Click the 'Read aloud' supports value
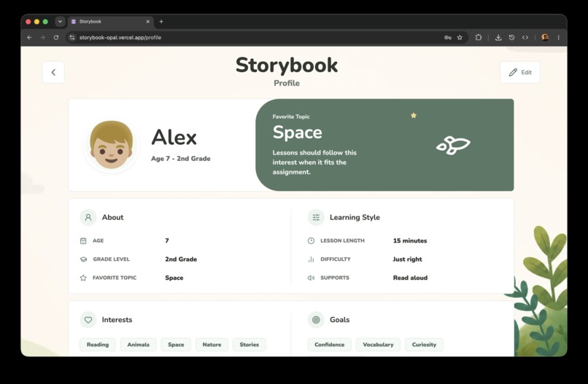The height and width of the screenshot is (384, 588). (x=410, y=278)
